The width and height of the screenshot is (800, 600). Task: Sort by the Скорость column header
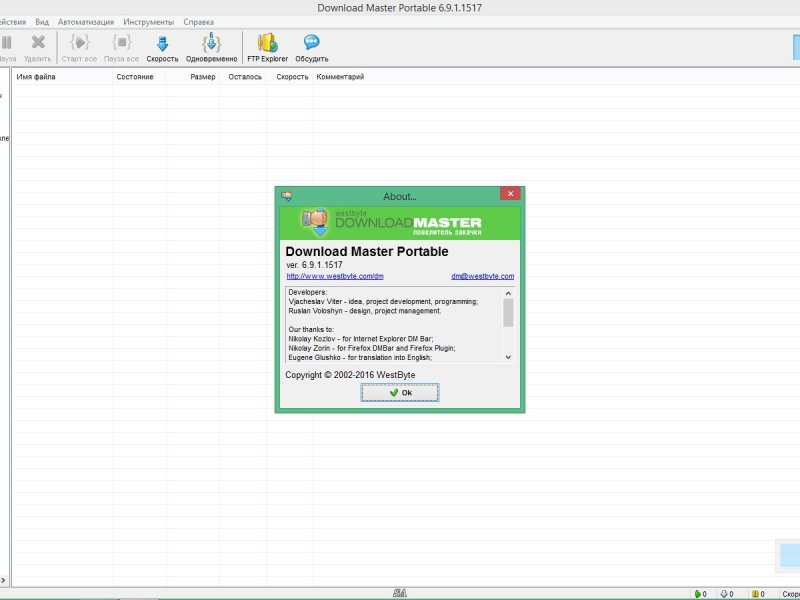[x=289, y=77]
